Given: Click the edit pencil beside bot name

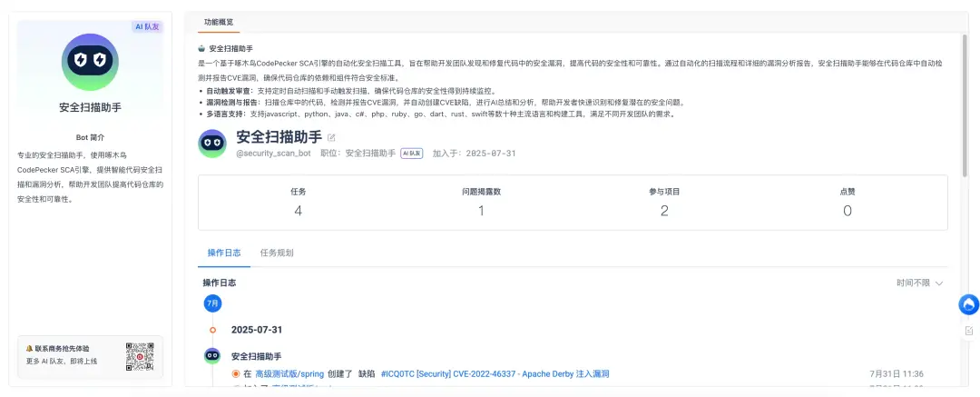Looking at the screenshot, I should [x=331, y=138].
